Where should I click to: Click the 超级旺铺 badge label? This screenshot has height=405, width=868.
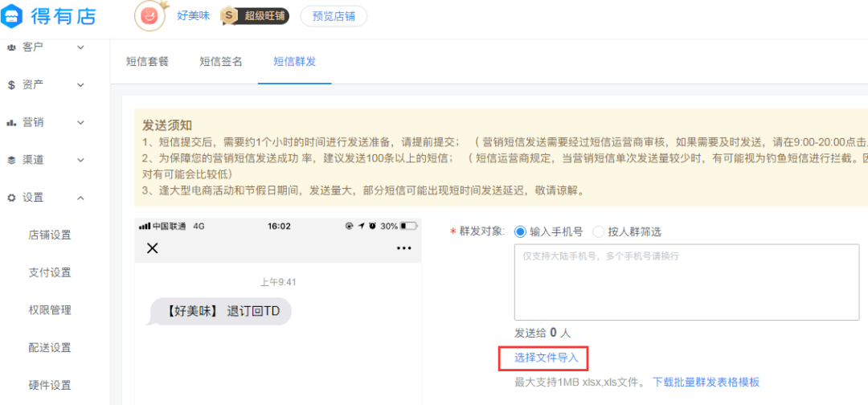click(264, 16)
